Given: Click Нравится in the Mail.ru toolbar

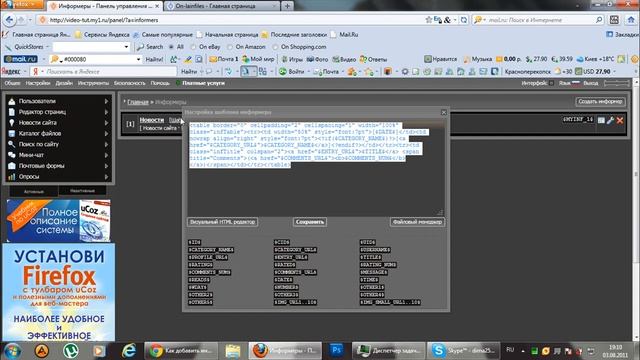Looking at the screenshot, I should click(x=440, y=59).
